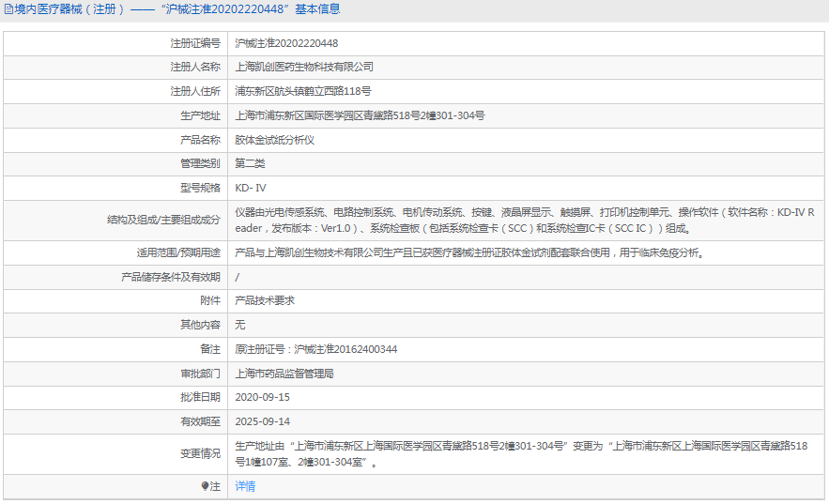Select the 备注 label
The height and width of the screenshot is (504, 829).
(210, 349)
